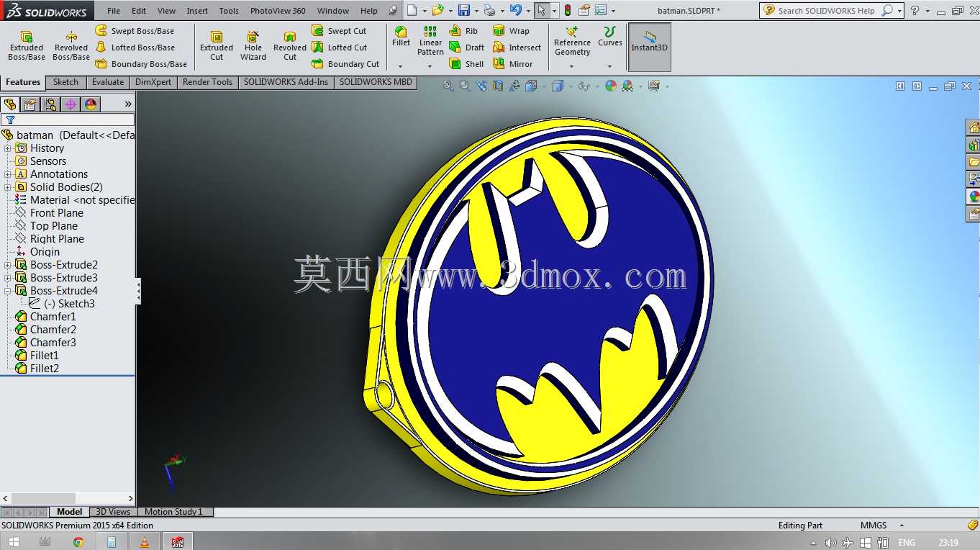
Task: Select the Shell tool
Action: pos(466,64)
